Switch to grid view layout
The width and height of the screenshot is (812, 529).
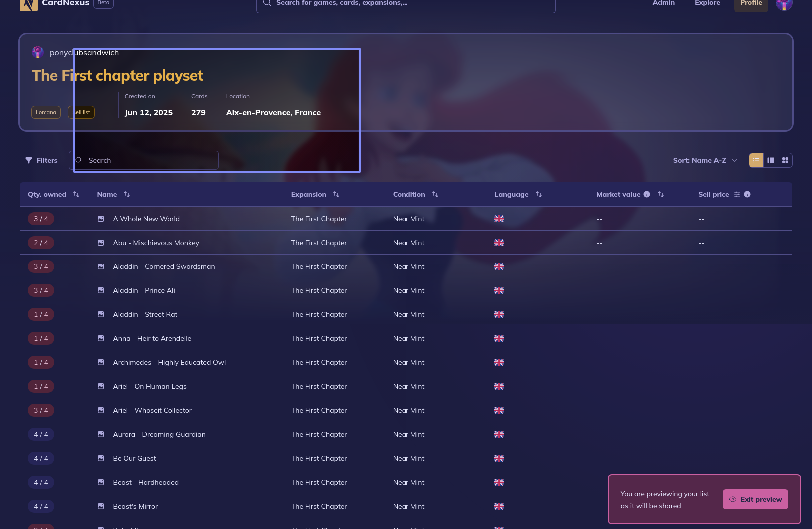coord(785,160)
